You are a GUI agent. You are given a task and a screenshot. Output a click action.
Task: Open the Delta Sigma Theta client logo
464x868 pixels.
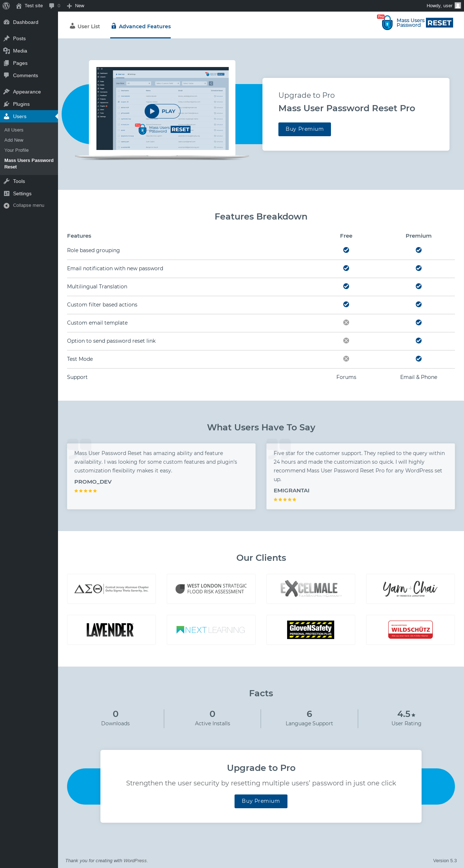tap(111, 589)
